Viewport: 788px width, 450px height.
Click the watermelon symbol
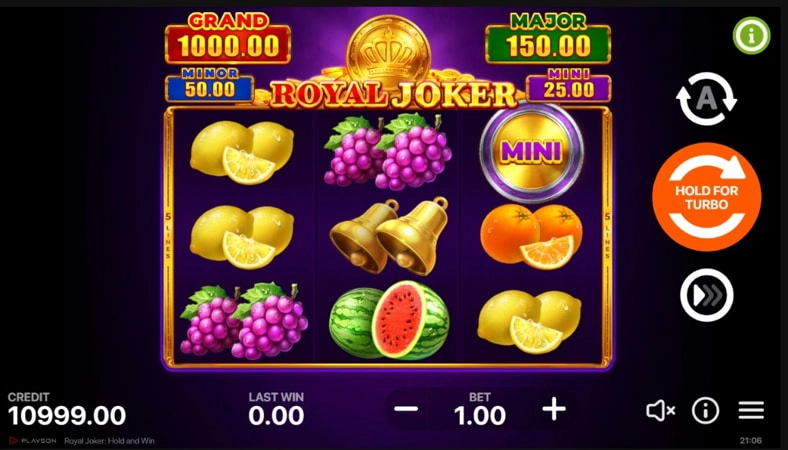click(389, 320)
